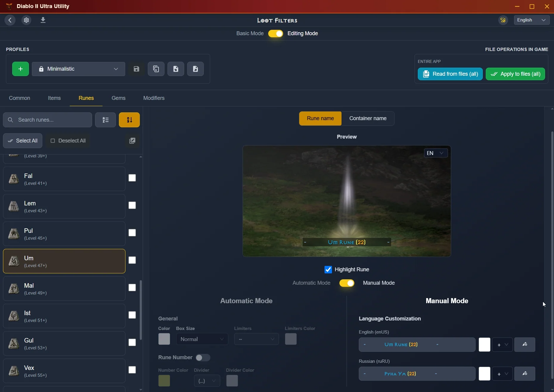Open the Limiters dropdown
The width and height of the screenshot is (554, 392).
tap(257, 339)
